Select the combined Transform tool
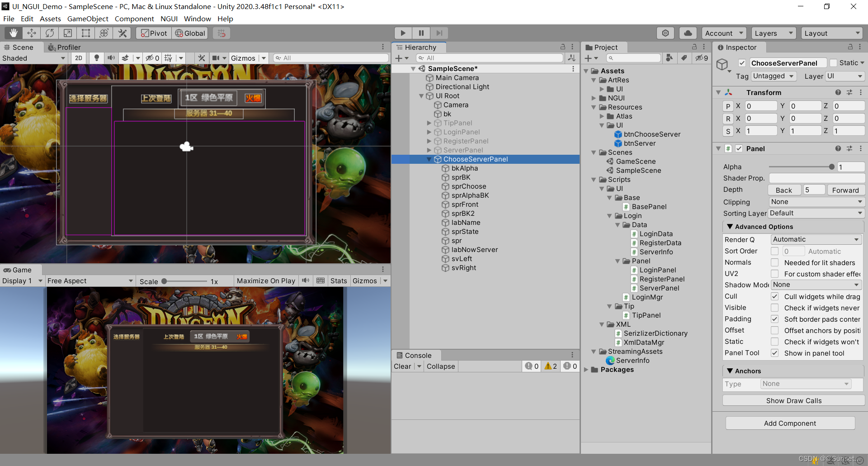The height and width of the screenshot is (466, 868). (104, 33)
